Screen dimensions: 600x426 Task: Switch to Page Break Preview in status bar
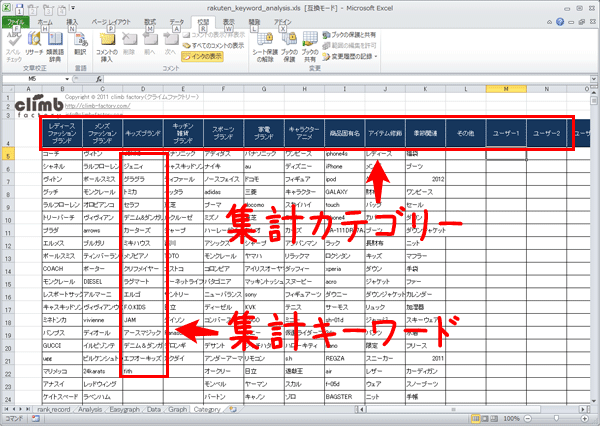pos(494,419)
